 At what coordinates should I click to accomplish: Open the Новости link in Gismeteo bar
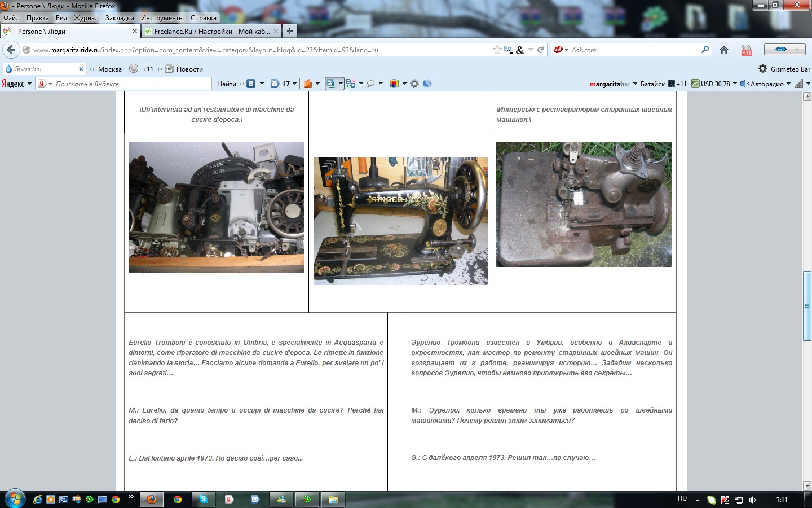click(189, 69)
